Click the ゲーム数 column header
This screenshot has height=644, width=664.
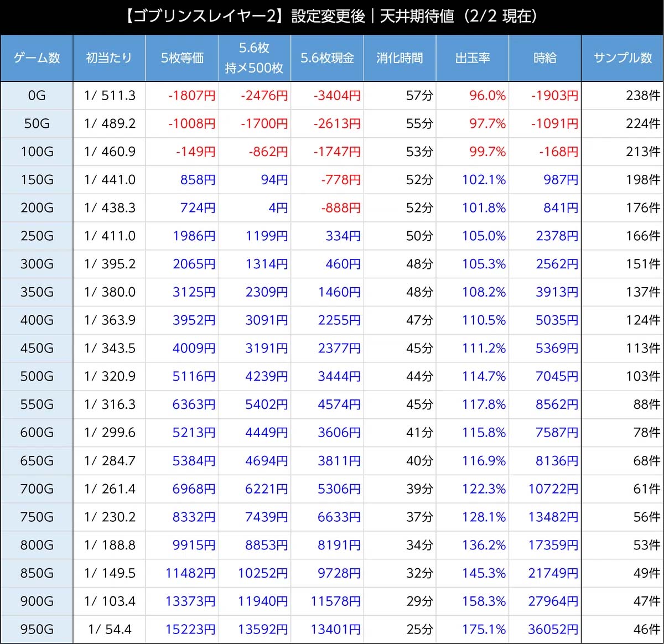tap(37, 58)
